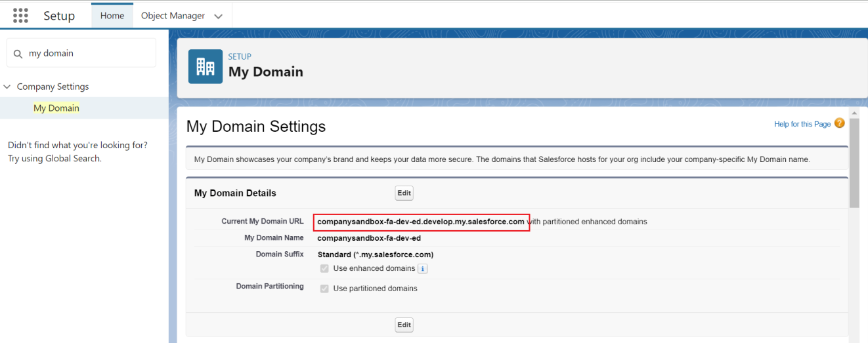Click the enhanced domains info icon
868x343 pixels.
(x=423, y=268)
